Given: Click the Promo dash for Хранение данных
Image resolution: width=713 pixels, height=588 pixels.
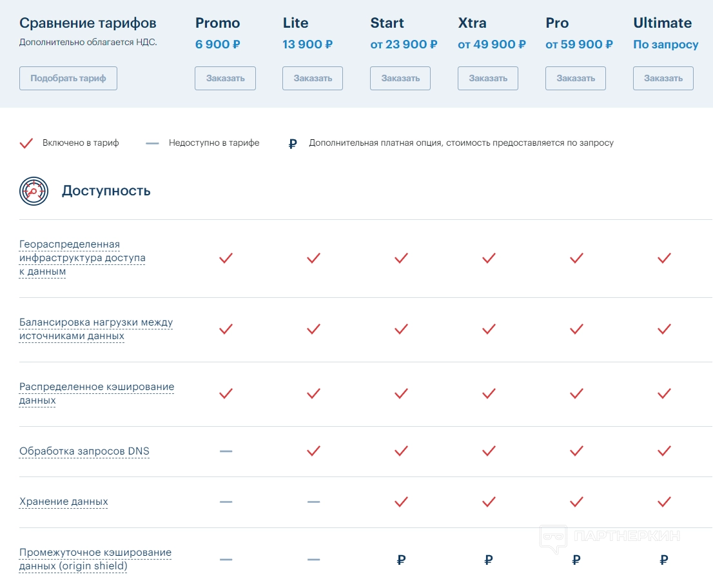Looking at the screenshot, I should [226, 502].
